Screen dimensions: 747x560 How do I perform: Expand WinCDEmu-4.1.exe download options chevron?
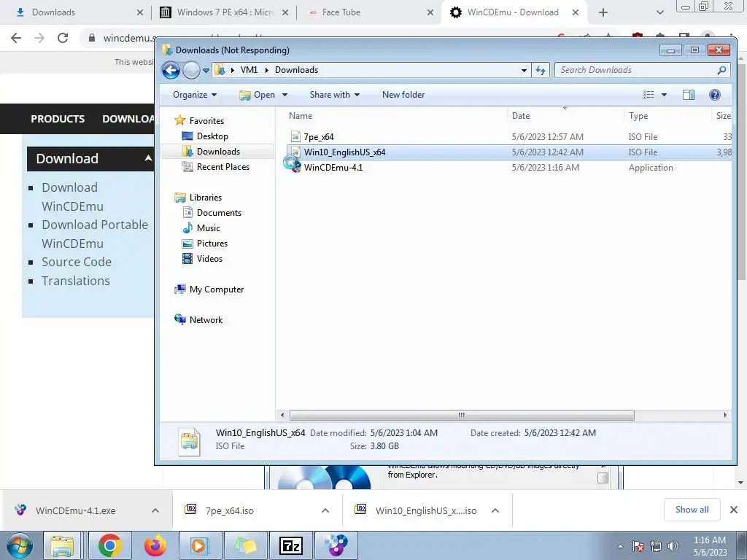(155, 510)
